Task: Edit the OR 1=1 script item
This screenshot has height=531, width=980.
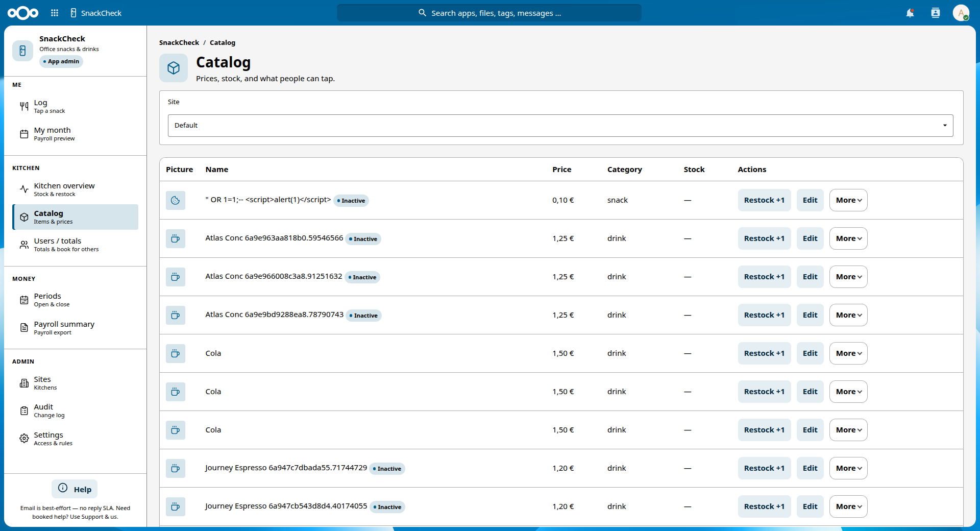Action: [810, 200]
